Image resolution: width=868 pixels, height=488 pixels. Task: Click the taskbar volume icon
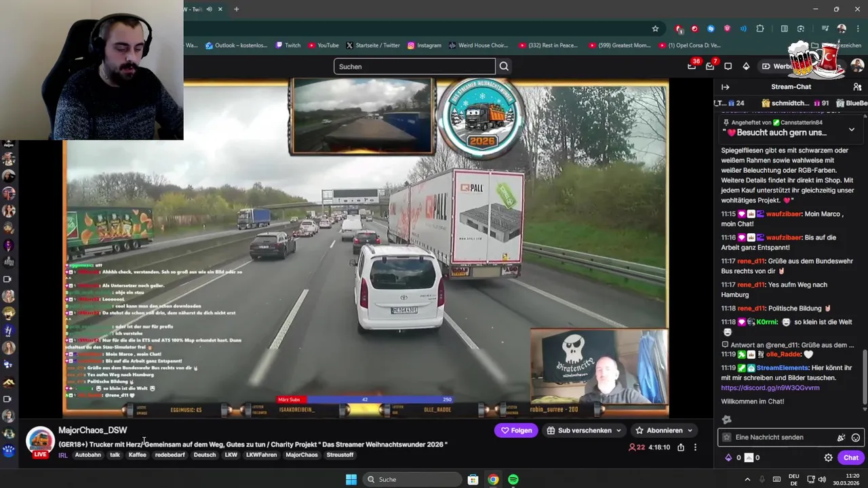(x=822, y=479)
